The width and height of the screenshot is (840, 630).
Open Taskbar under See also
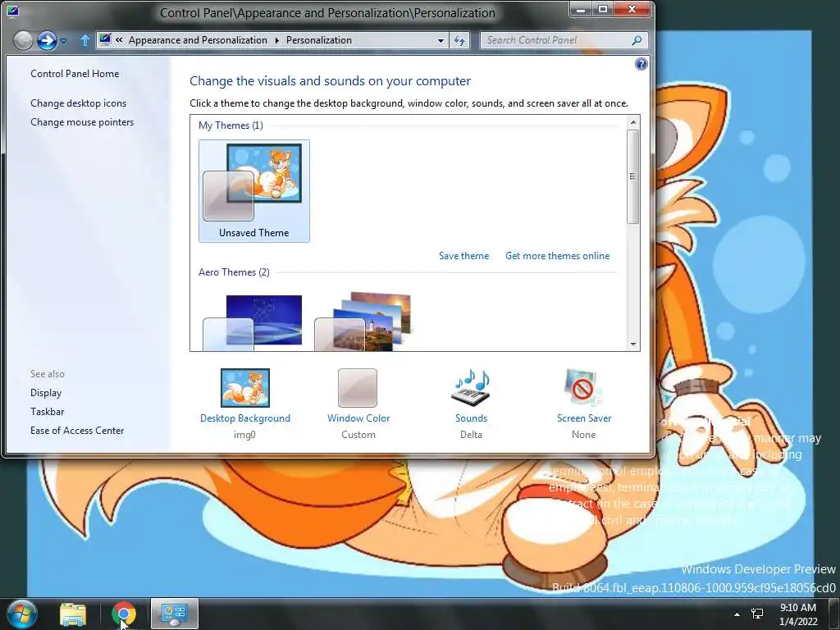(x=47, y=412)
